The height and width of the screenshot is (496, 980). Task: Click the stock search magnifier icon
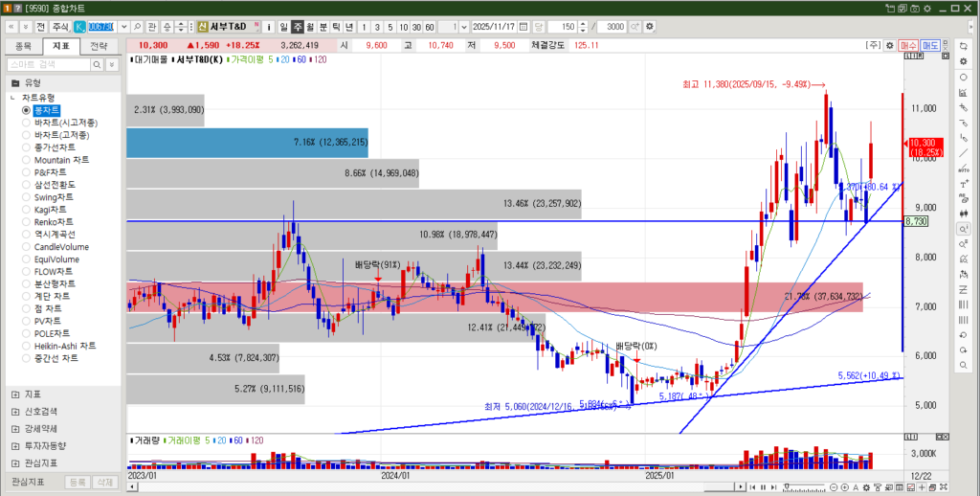[x=138, y=26]
